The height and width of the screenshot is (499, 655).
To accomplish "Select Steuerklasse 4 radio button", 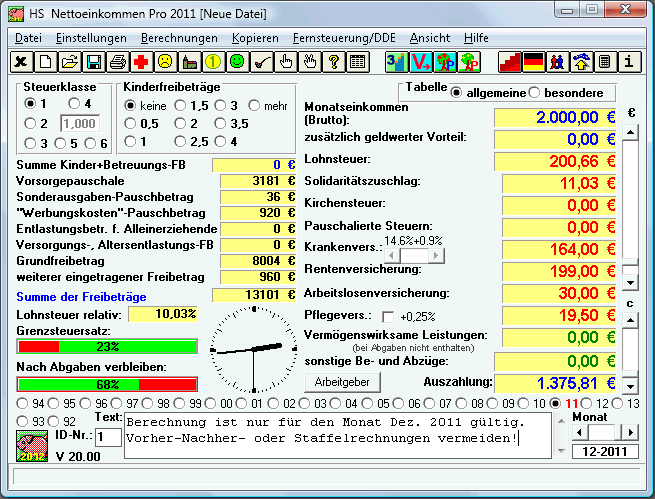I will pyautogui.click(x=74, y=104).
